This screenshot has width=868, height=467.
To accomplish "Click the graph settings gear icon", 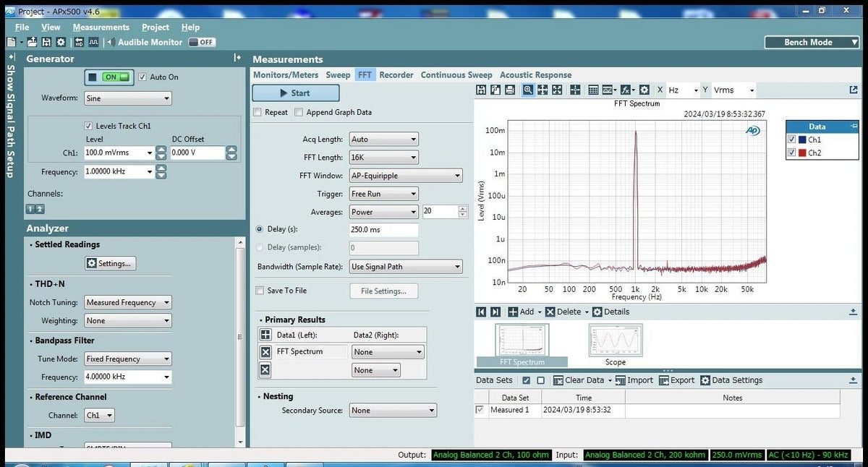I will click(x=642, y=90).
